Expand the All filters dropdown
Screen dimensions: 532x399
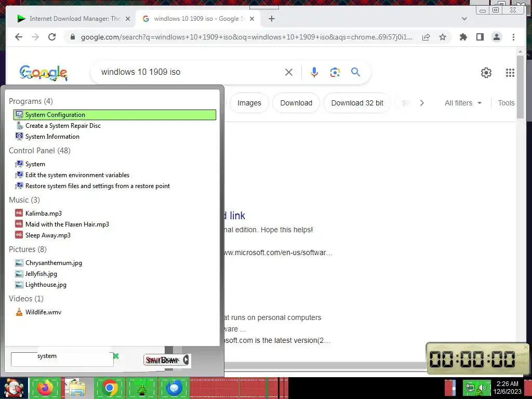point(463,103)
